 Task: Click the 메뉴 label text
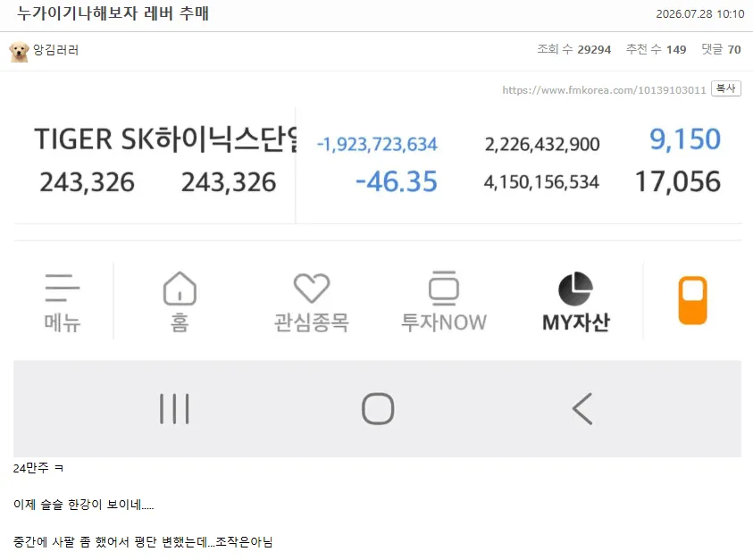[x=62, y=322]
